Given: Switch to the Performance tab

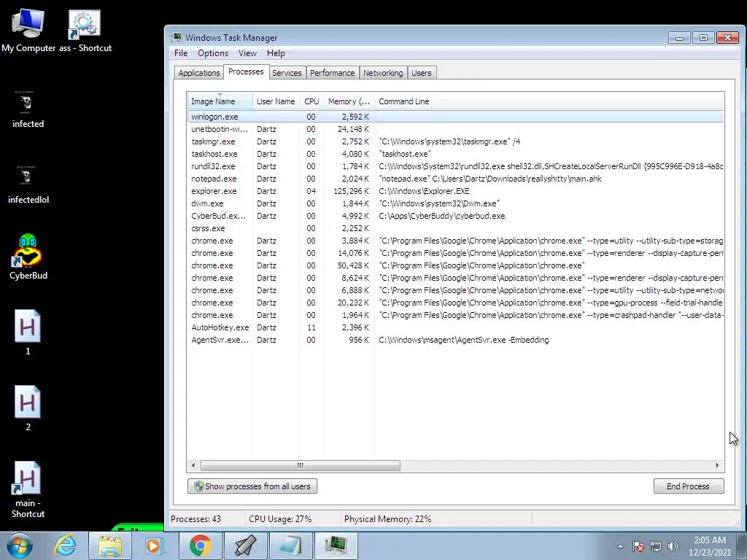Looking at the screenshot, I should click(x=333, y=73).
